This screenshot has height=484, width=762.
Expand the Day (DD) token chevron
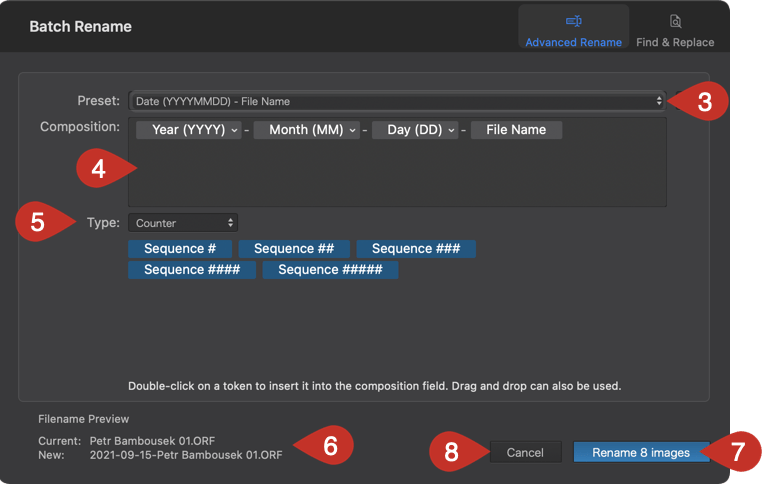tap(451, 130)
